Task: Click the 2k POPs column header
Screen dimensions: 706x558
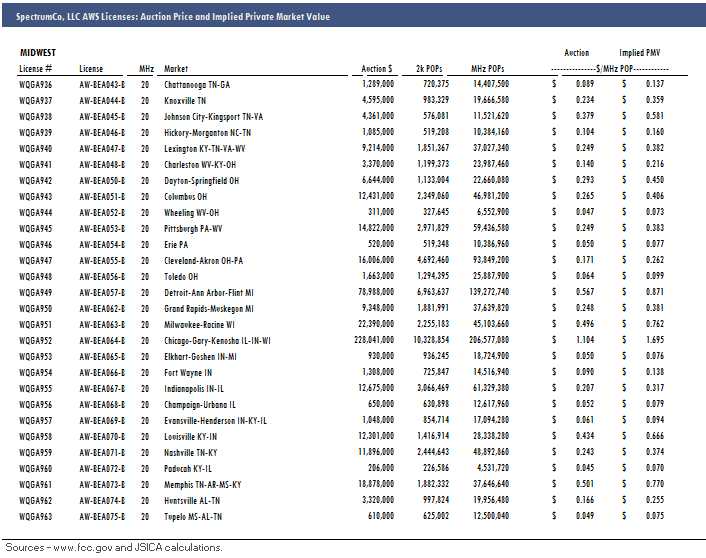Action: (x=434, y=68)
